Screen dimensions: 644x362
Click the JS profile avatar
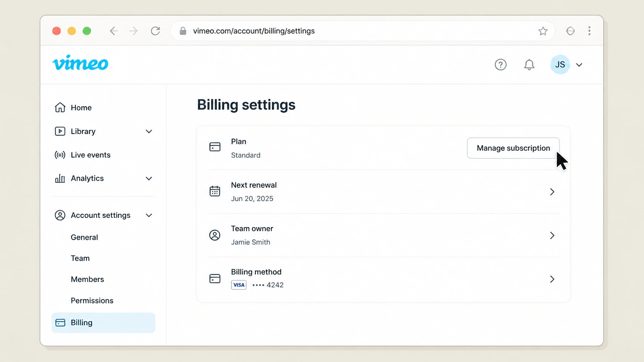pyautogui.click(x=560, y=65)
